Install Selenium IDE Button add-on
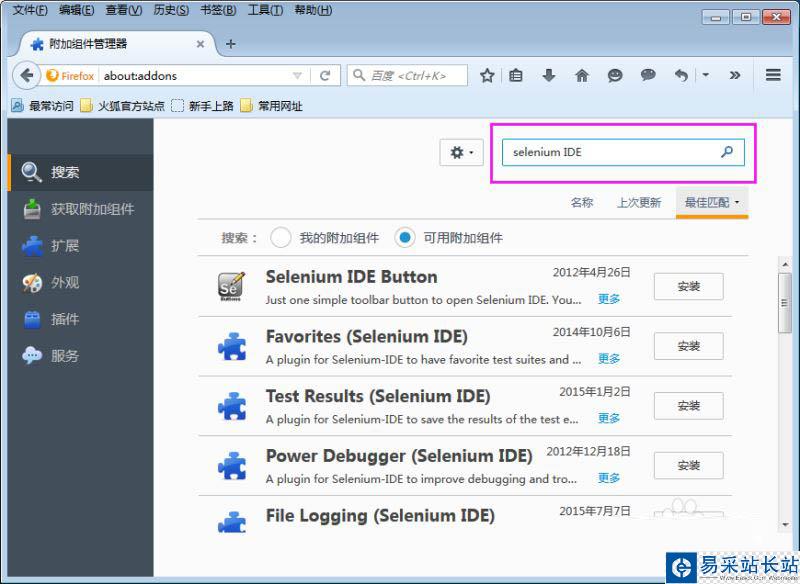 688,287
